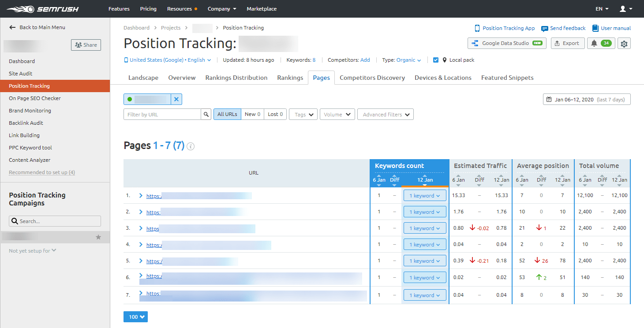
Task: Open the Position Tracking App phone icon
Action: [477, 28]
